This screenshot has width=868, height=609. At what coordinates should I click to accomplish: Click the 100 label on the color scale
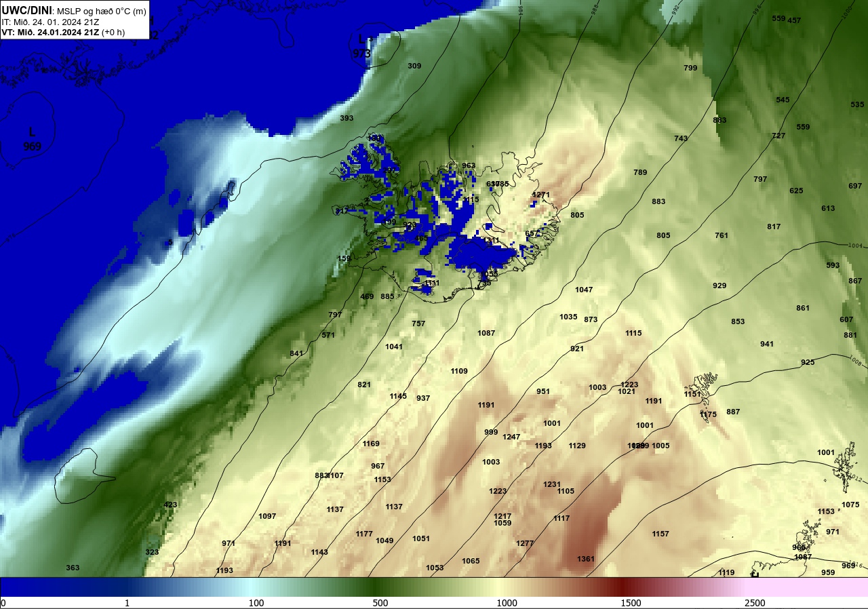256,603
